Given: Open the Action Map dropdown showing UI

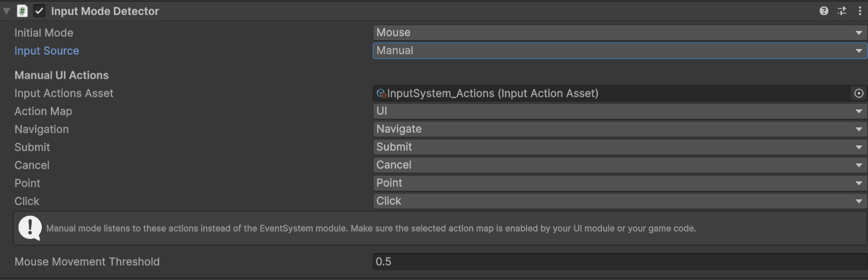Looking at the screenshot, I should (620, 112).
